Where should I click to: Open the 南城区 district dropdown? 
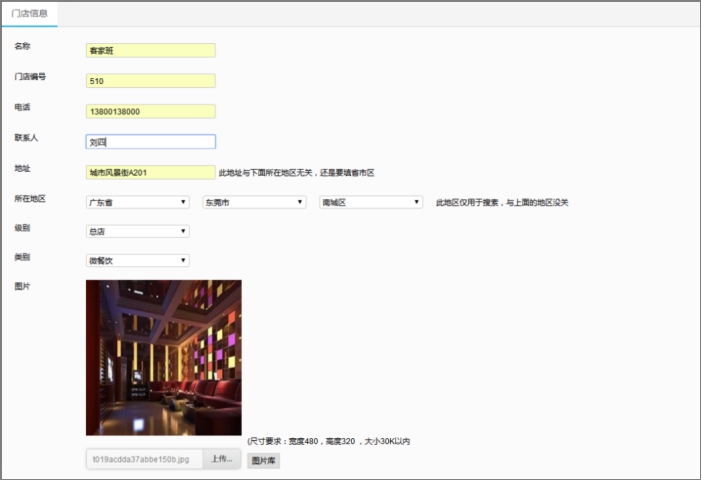pos(371,202)
